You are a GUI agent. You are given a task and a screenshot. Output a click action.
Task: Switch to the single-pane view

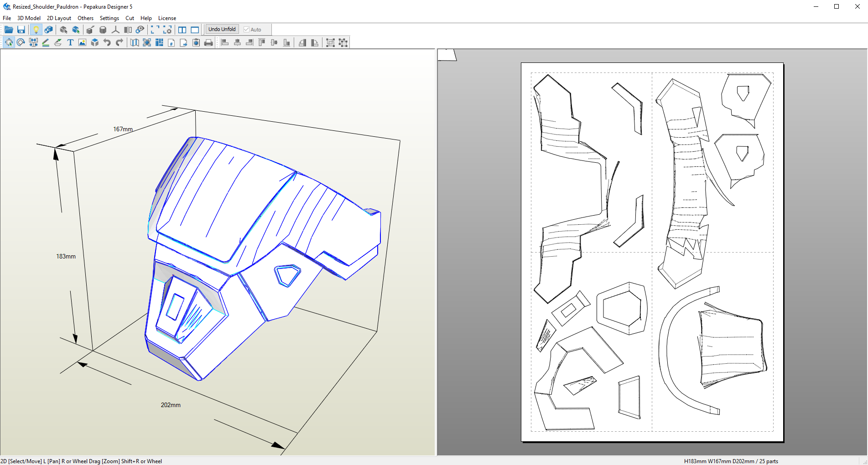(195, 30)
